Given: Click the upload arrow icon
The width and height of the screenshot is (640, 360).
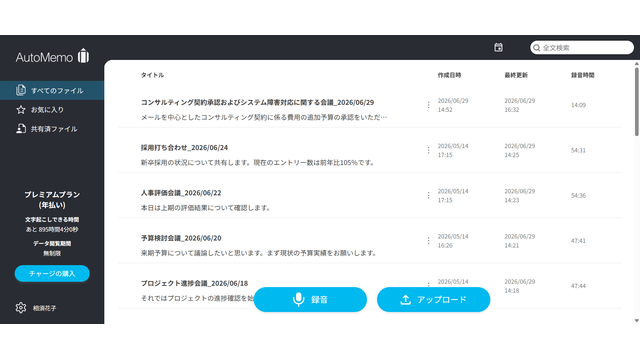Looking at the screenshot, I should click(405, 300).
